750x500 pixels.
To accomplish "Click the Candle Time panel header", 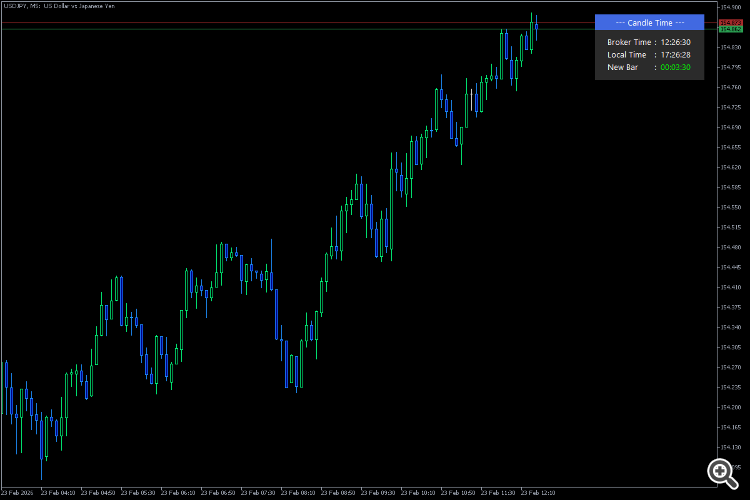I will click(x=649, y=22).
